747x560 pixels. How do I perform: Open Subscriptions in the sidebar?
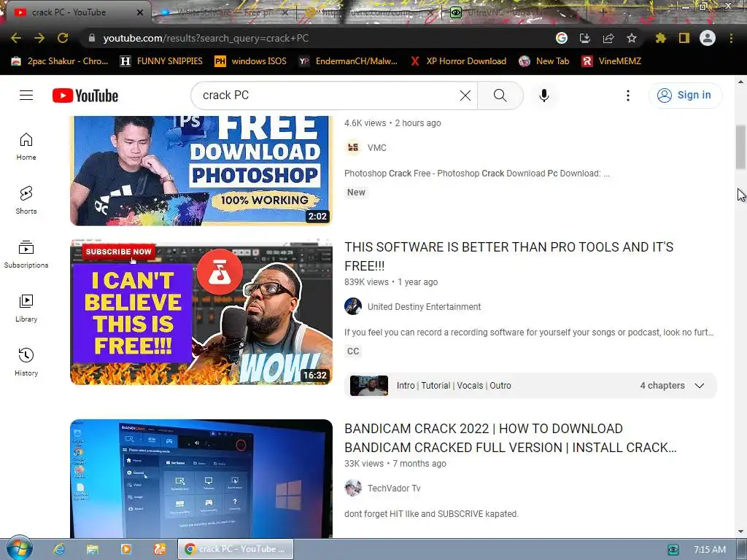pyautogui.click(x=26, y=254)
